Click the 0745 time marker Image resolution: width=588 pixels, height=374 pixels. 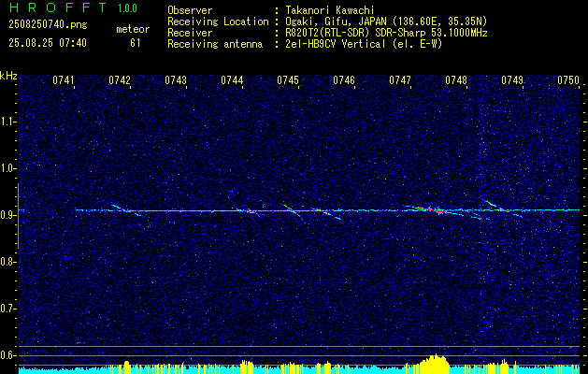pyautogui.click(x=288, y=79)
